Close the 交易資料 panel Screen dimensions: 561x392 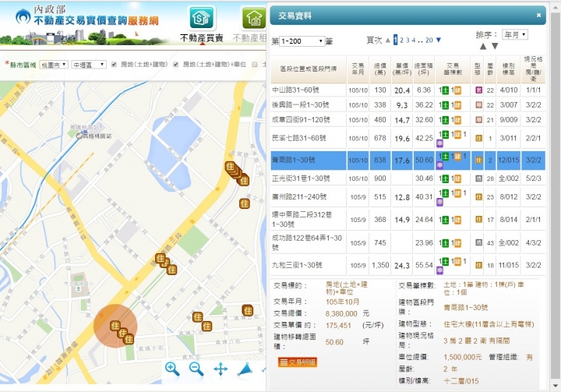pyautogui.click(x=538, y=15)
